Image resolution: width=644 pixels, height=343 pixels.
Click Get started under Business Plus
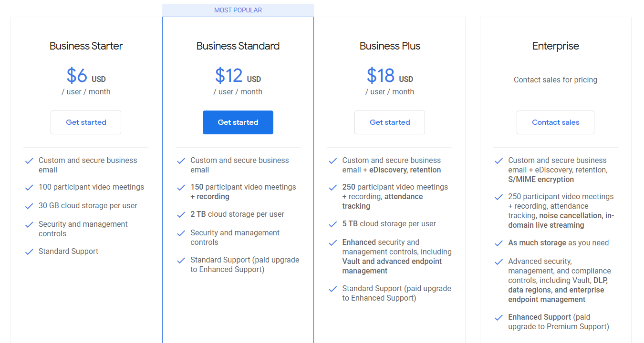[x=390, y=122]
